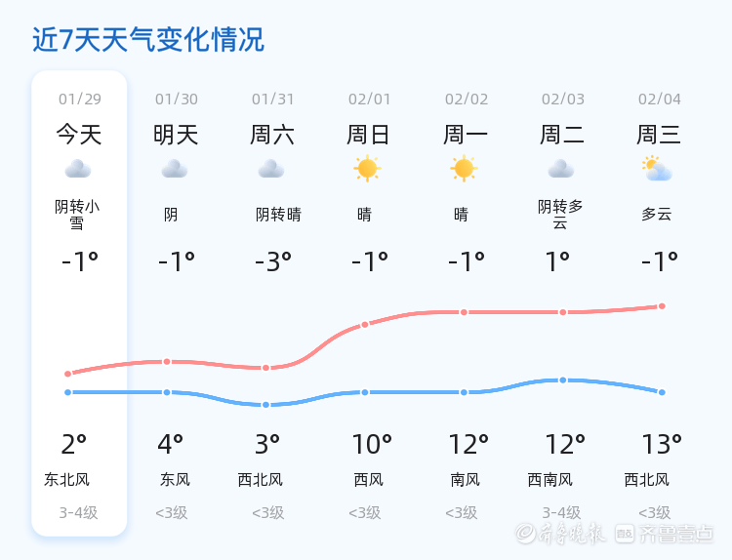
Task: Click the red high-temperature point for 周日
Action: (x=365, y=324)
